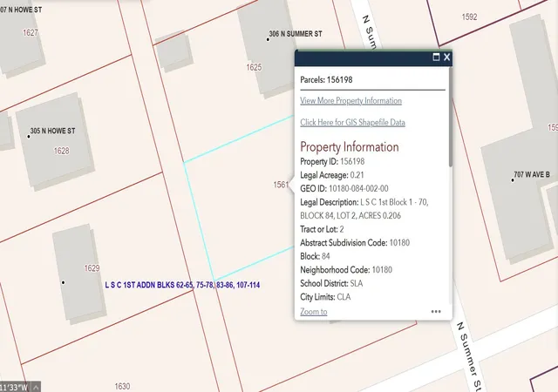The height and width of the screenshot is (392, 558).
Task: Click the 707 W AVE B address point
Action: (513, 180)
